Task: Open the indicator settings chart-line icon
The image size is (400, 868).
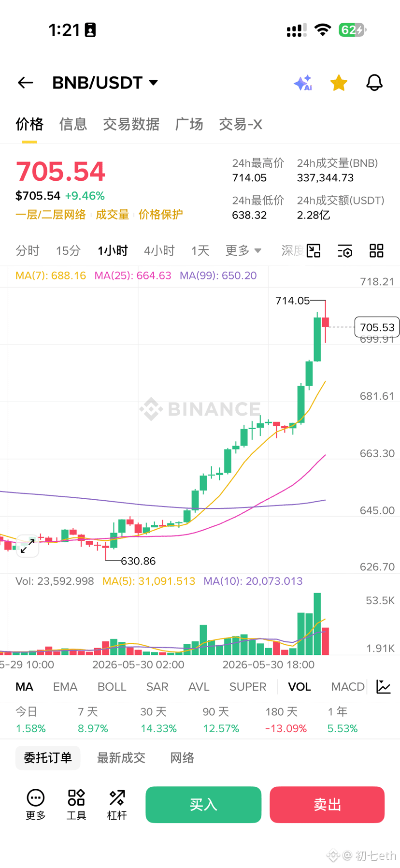Action: [384, 687]
